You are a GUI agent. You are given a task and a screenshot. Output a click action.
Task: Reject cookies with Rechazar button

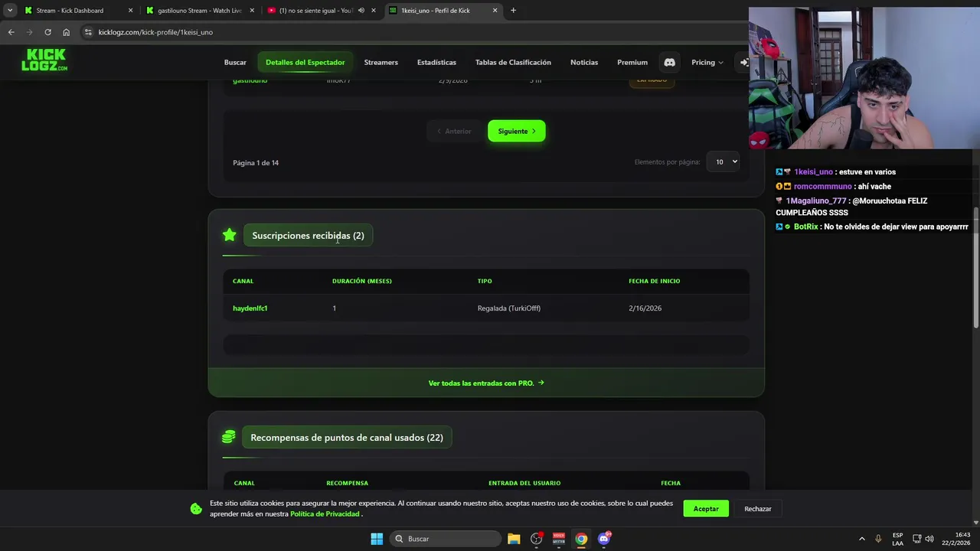pos(758,509)
